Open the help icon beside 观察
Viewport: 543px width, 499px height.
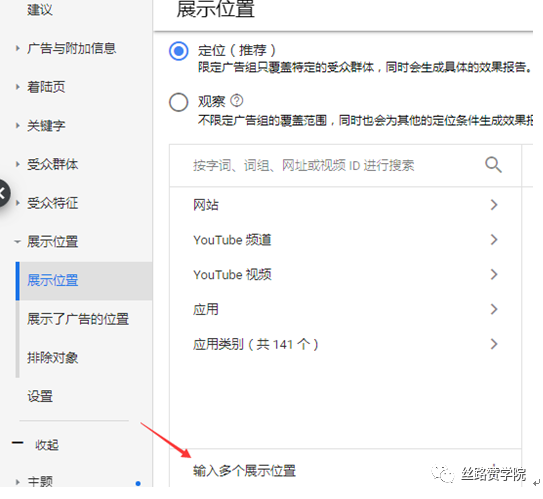[237, 101]
